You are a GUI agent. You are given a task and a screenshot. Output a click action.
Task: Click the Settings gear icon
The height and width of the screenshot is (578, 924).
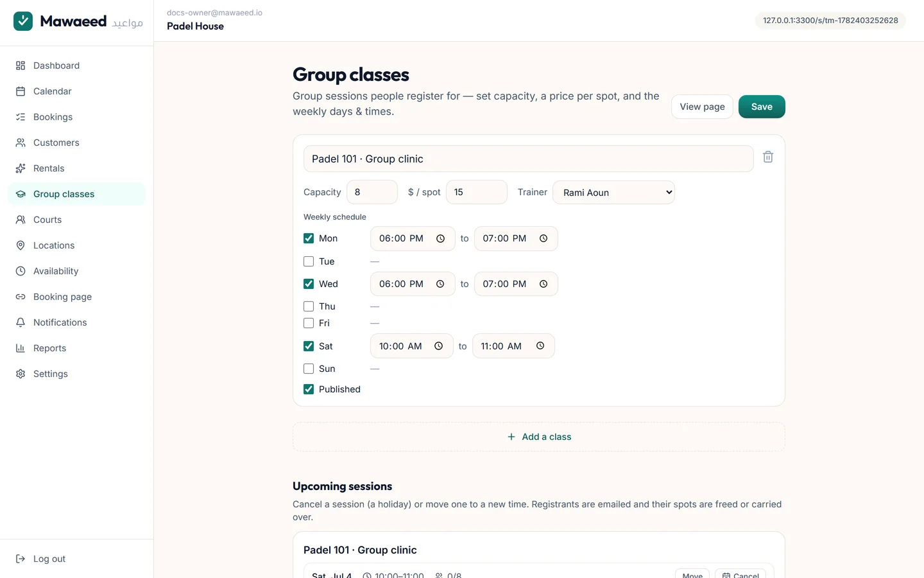tap(21, 374)
